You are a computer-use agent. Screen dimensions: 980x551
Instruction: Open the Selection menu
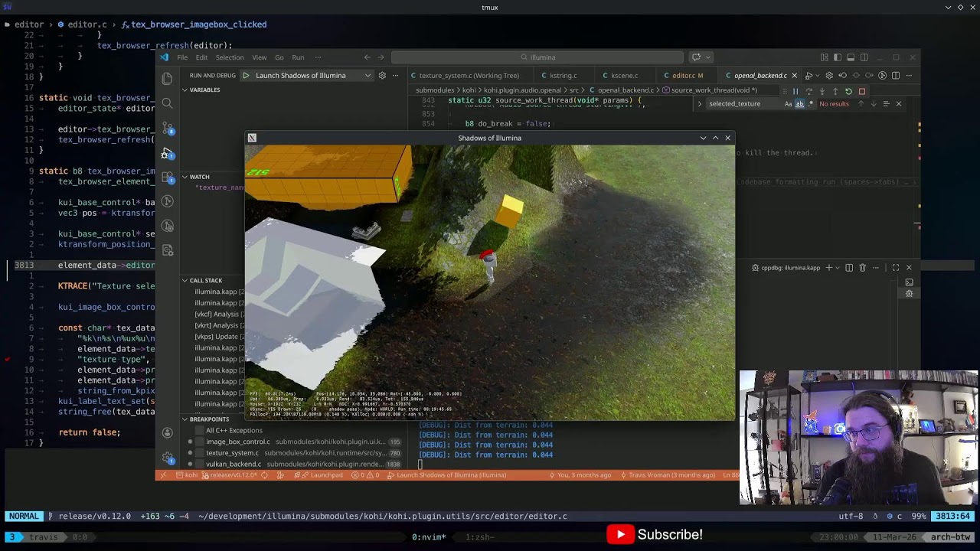(x=230, y=57)
